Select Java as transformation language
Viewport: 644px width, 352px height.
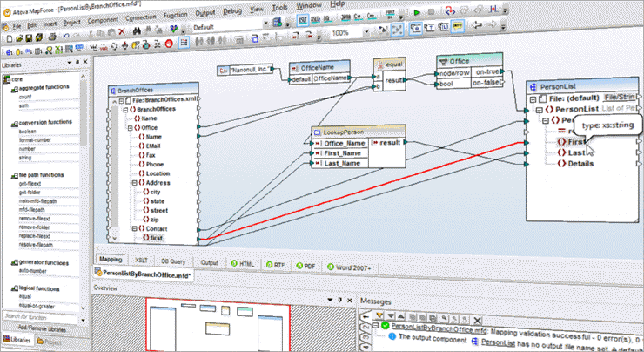pos(345,17)
